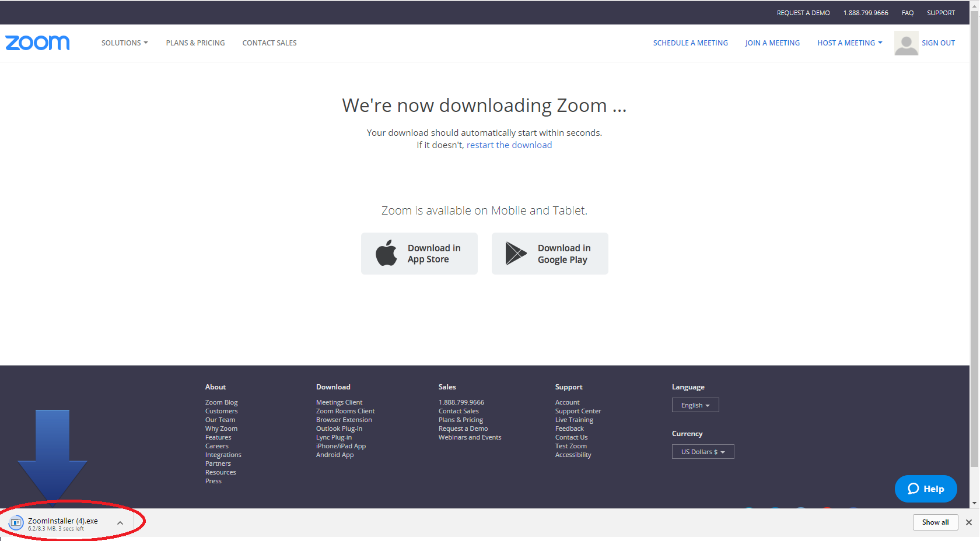
Task: Open the Support Center link
Action: pos(578,411)
